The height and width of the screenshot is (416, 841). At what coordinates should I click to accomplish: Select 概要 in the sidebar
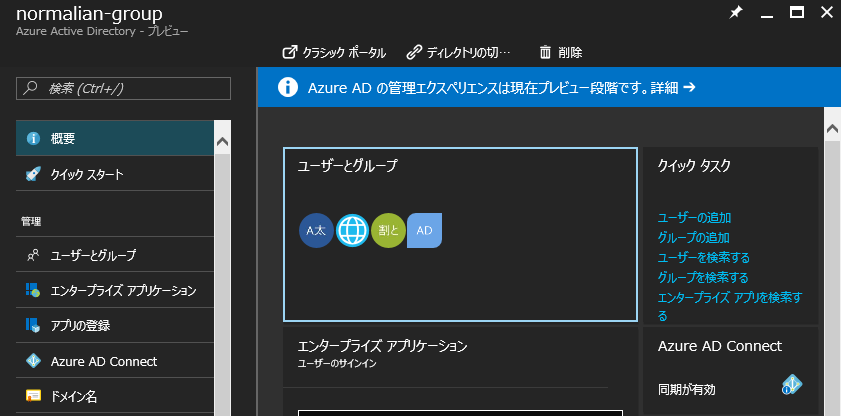(x=115, y=138)
